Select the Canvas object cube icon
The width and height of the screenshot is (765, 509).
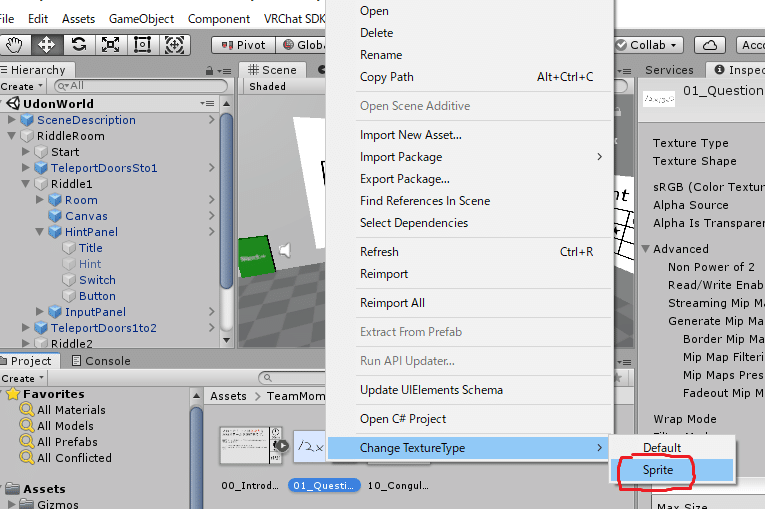[x=55, y=216]
